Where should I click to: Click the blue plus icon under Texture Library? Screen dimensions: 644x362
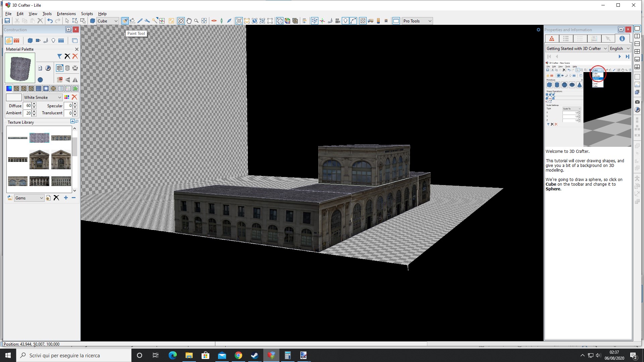[x=66, y=198]
